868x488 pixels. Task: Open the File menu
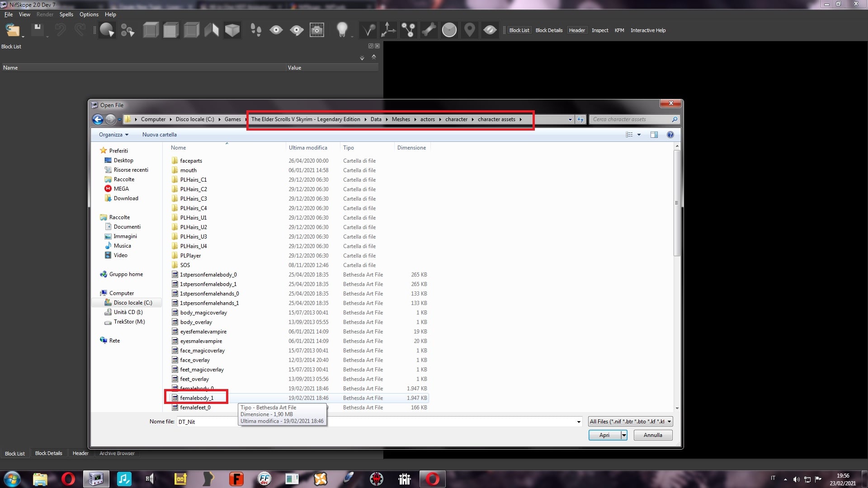coord(9,14)
